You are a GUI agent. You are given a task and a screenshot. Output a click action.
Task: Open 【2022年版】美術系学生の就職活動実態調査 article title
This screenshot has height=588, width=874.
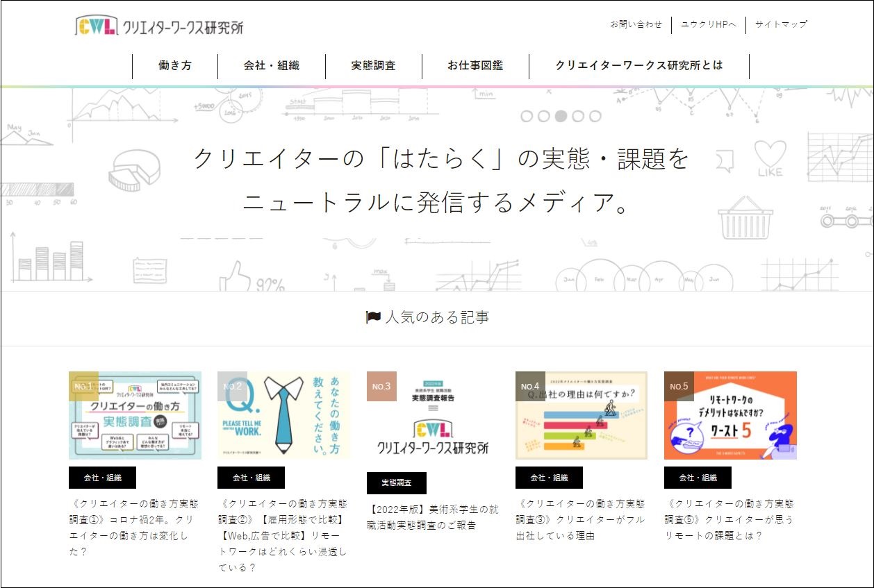coord(432,517)
